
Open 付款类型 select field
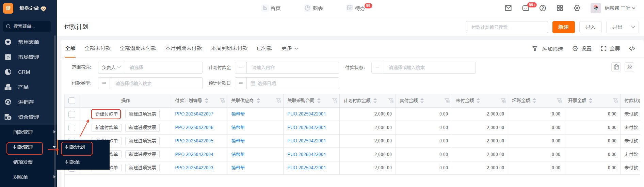coord(156,83)
